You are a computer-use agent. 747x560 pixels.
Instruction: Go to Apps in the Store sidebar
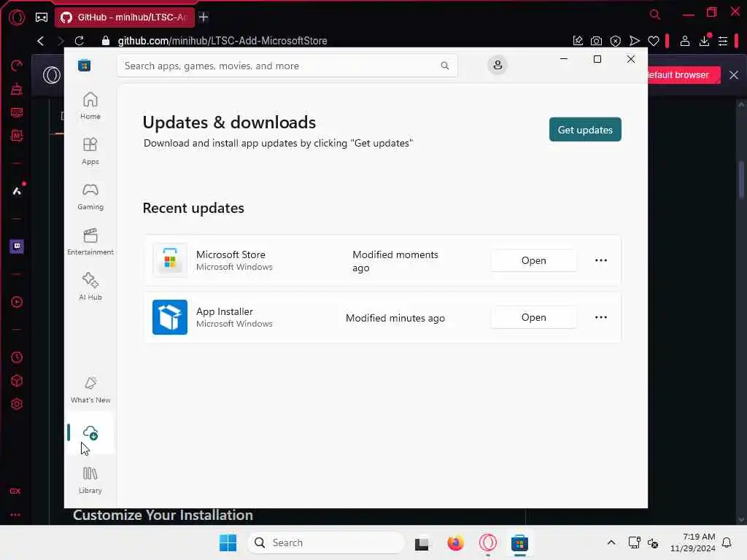[x=90, y=152]
